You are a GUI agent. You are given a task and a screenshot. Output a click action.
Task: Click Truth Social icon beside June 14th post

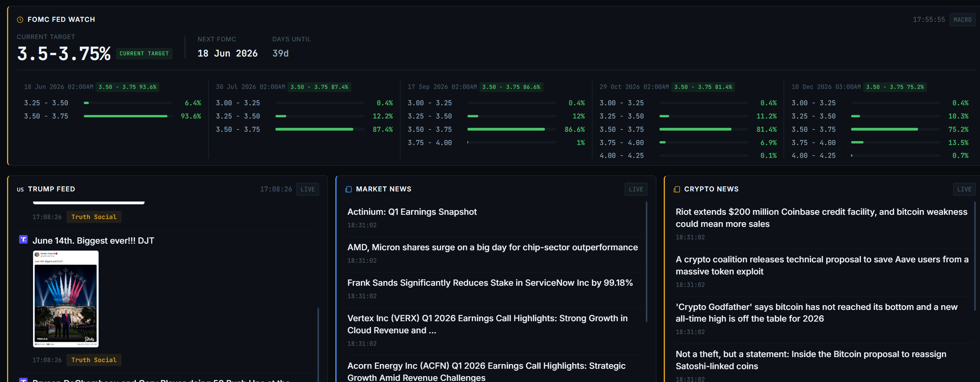23,239
